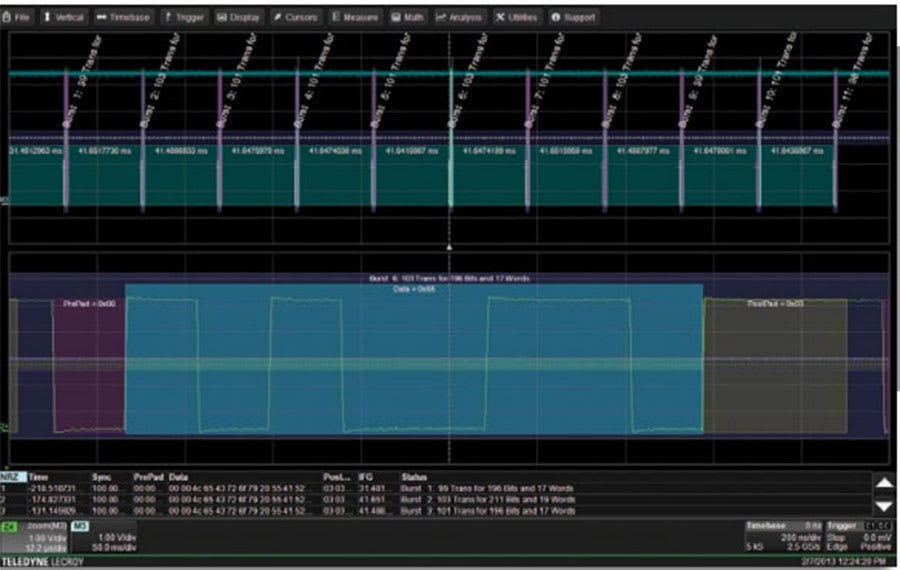This screenshot has width=900, height=570.
Task: Open the Trigger menu
Action: click(x=184, y=17)
